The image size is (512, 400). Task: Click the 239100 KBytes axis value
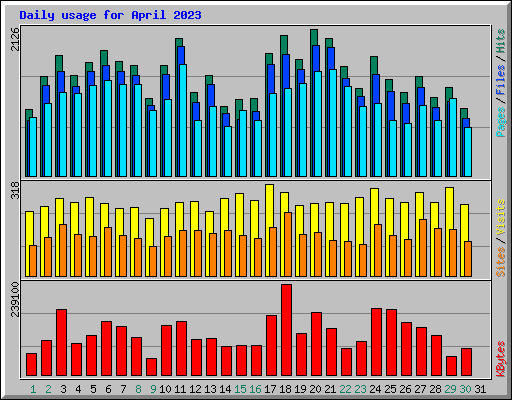tap(15, 300)
